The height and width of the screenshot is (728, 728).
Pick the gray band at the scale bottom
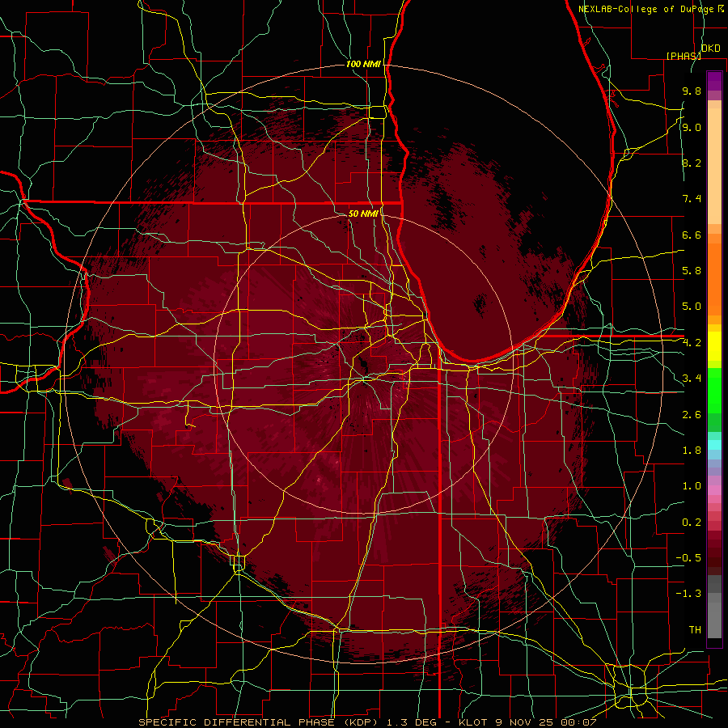coord(714,611)
